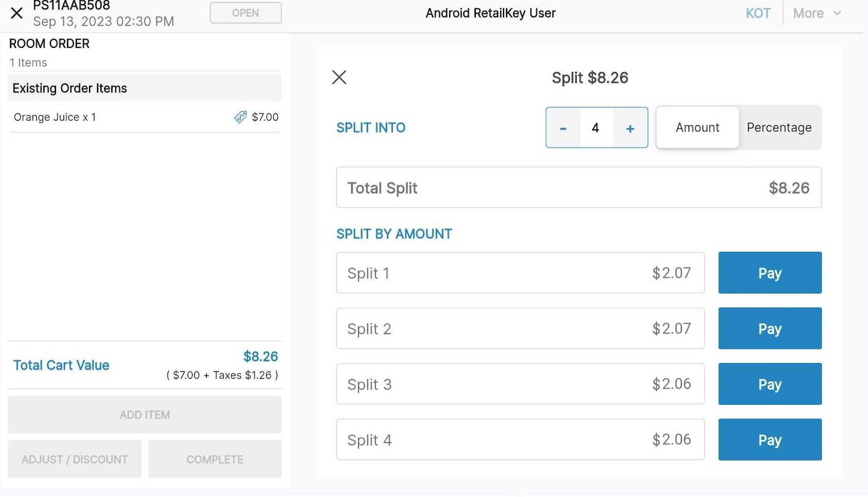
Task: Pay the Split 1 amount
Action: pyautogui.click(x=769, y=273)
